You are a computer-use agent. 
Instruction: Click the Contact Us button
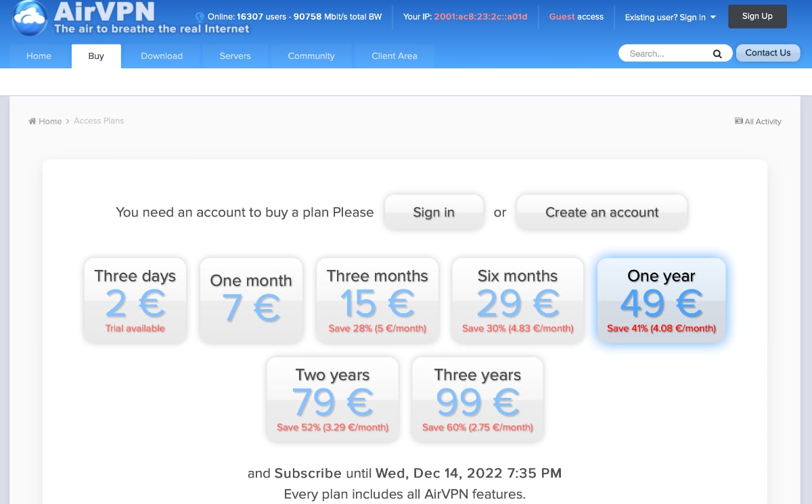[x=767, y=53]
